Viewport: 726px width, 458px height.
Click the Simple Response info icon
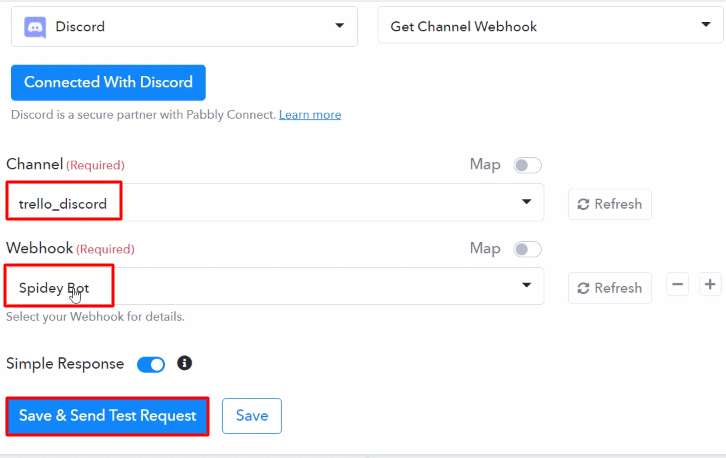tap(184, 363)
